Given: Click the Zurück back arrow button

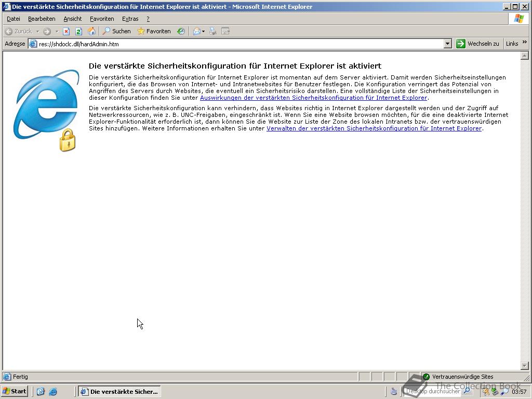Looking at the screenshot, I should pyautogui.click(x=19, y=32).
